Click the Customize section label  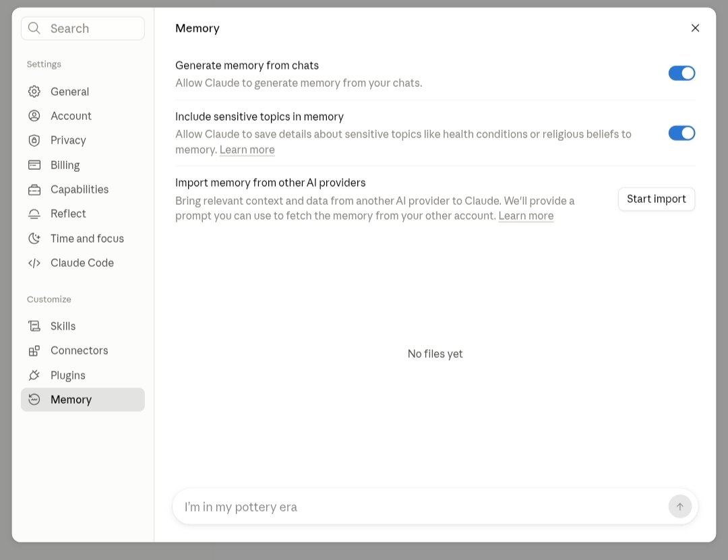click(x=49, y=299)
